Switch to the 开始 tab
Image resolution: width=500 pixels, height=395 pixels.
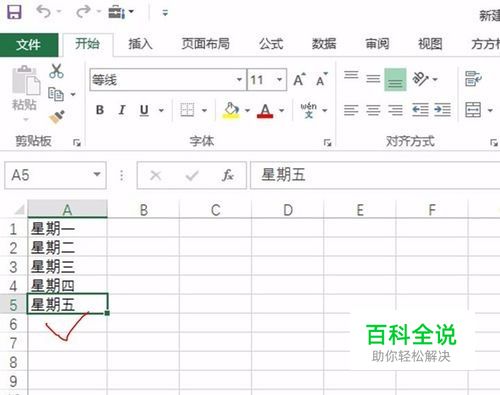pos(87,44)
